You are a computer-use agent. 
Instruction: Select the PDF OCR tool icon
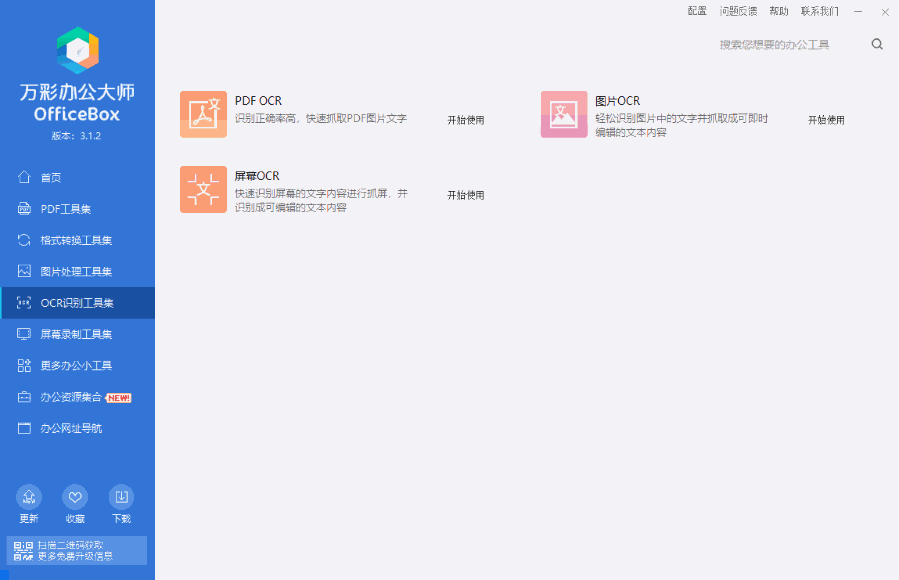tap(203, 113)
